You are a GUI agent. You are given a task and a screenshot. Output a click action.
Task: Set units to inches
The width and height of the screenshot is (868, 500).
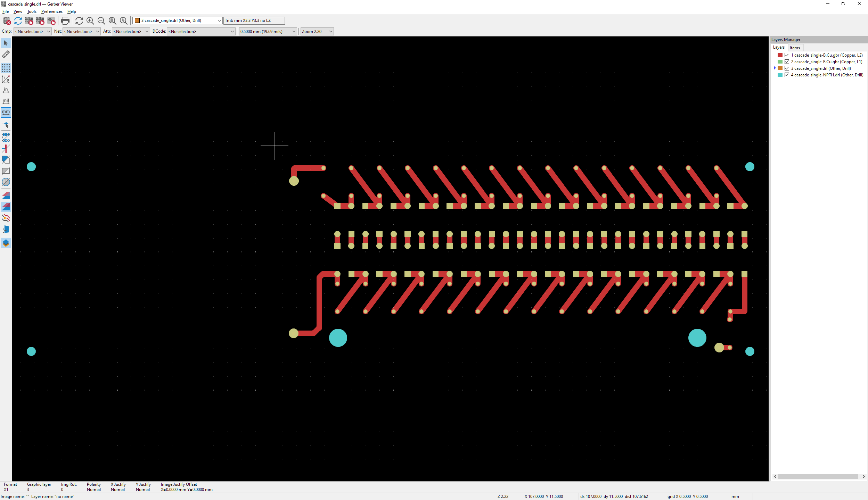point(6,90)
